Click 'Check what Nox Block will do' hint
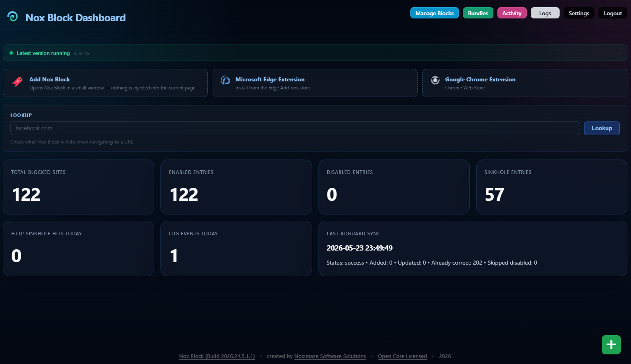631x364 pixels. (x=72, y=142)
